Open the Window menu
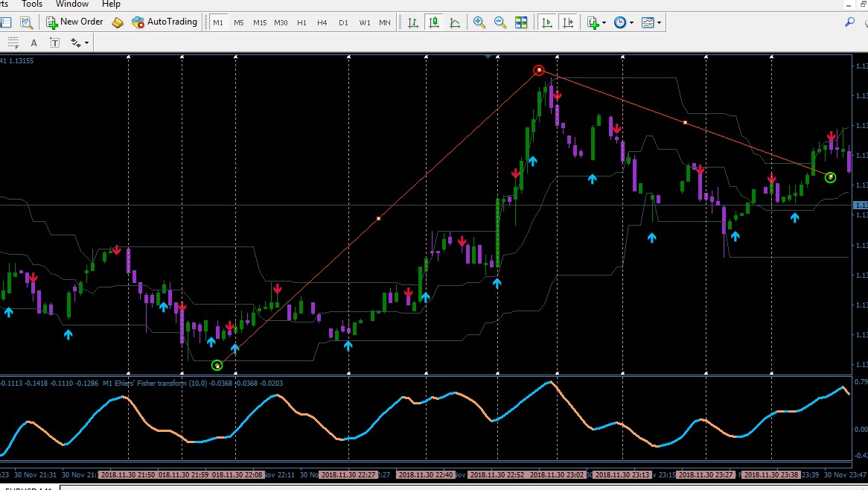This screenshot has height=490, width=868. coord(72,4)
